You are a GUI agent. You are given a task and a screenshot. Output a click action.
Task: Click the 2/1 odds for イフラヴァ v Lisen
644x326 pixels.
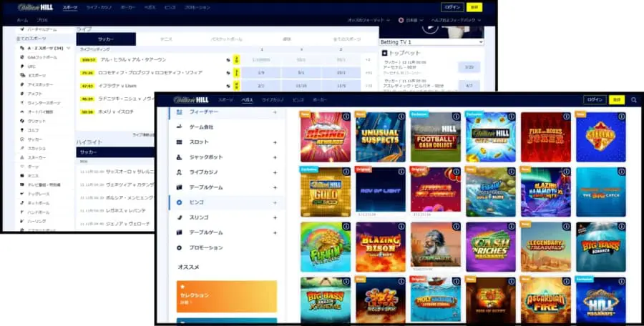pos(260,85)
